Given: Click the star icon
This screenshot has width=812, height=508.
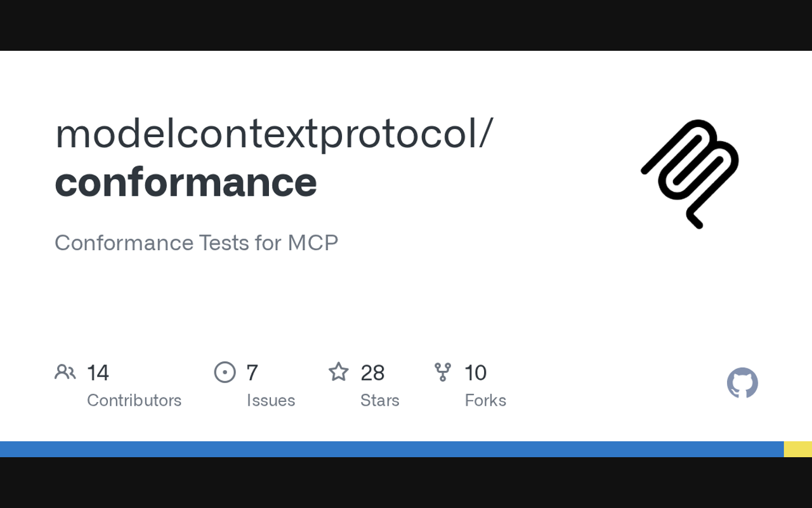Looking at the screenshot, I should [339, 372].
